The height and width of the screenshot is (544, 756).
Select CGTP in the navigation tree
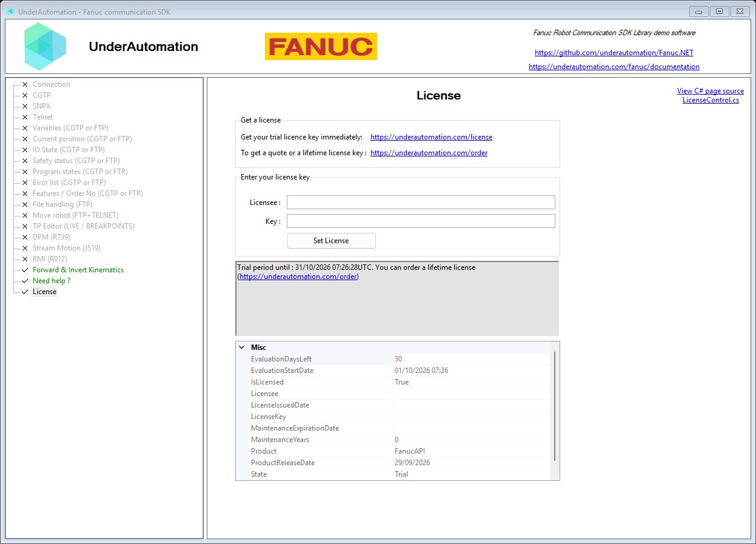click(x=42, y=95)
